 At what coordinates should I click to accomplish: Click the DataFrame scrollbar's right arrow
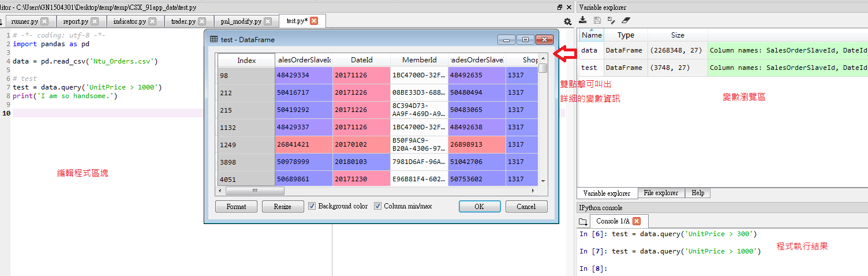533,191
